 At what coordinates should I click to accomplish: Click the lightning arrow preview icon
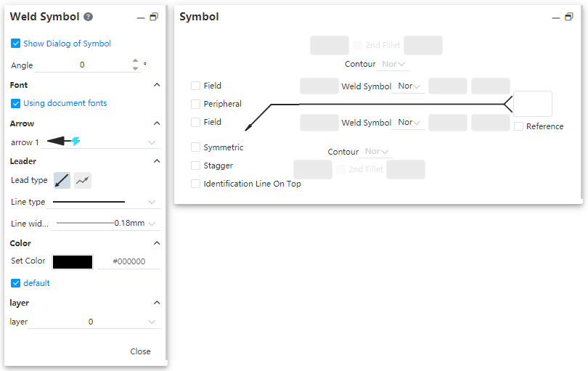coord(75,141)
